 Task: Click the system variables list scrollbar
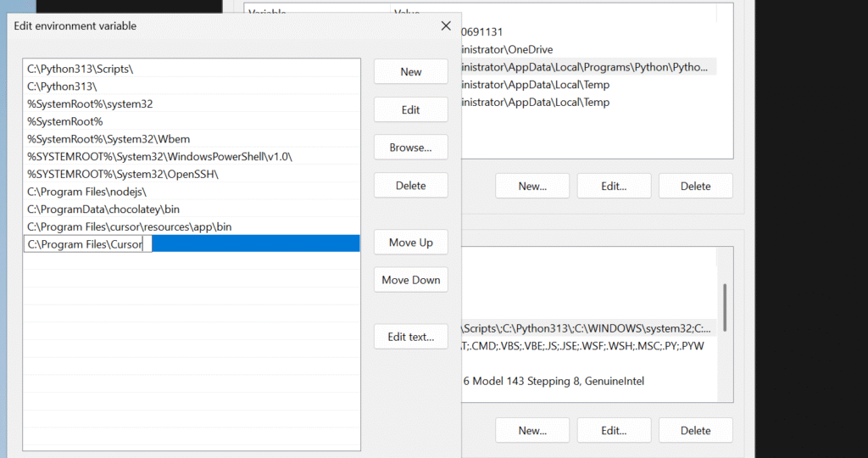(725, 308)
